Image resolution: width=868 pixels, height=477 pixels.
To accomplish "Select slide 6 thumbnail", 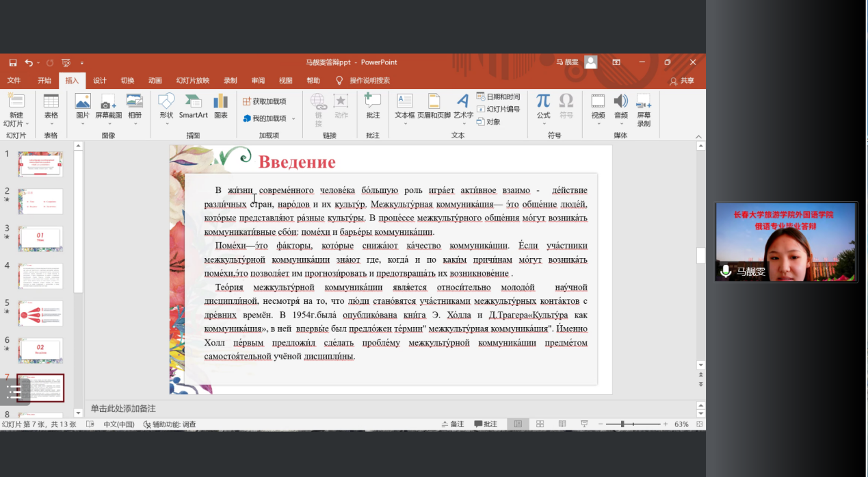I will pos(40,350).
